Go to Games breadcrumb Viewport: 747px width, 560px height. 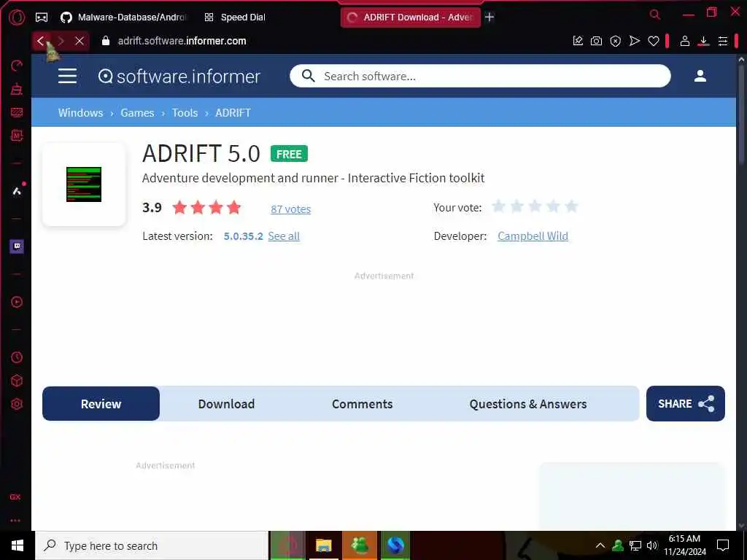click(137, 113)
